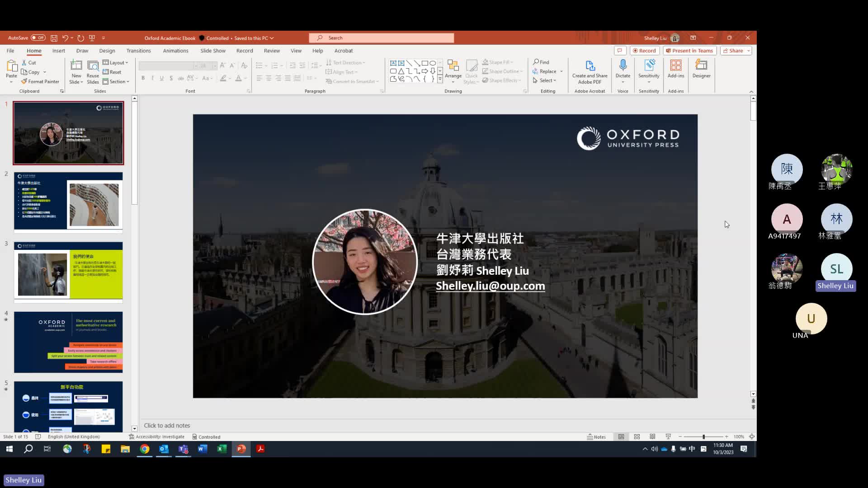Click the Arrange icon
Screen dimensions: 868x488
pyautogui.click(x=453, y=66)
